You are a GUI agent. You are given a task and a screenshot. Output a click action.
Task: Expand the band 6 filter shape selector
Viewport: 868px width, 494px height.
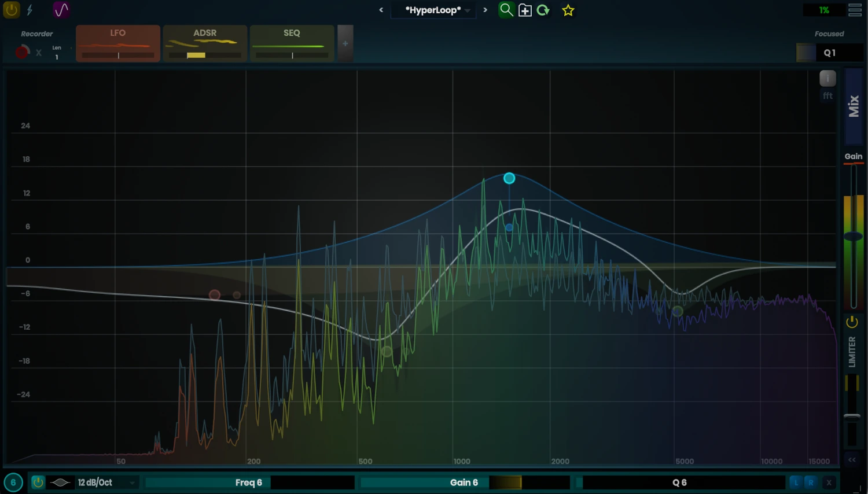coord(60,482)
